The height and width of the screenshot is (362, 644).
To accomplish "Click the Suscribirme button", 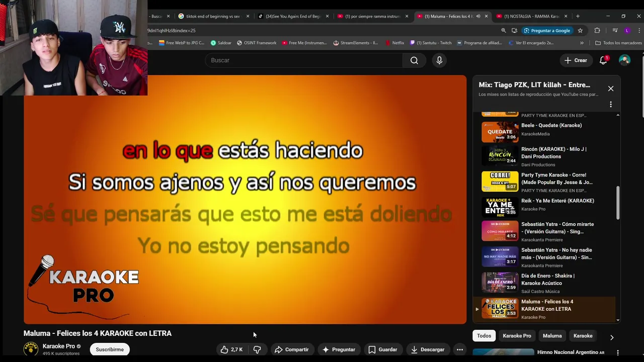I will [110, 349].
